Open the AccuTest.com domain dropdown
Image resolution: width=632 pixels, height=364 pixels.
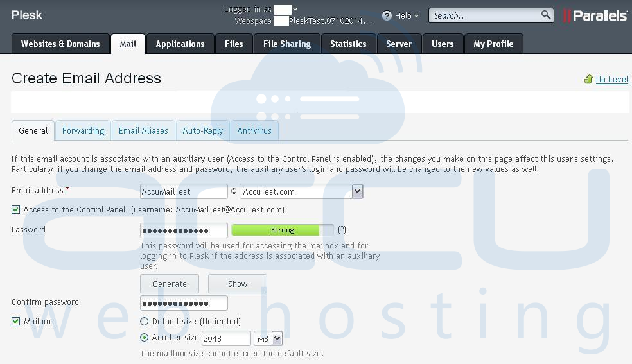[x=357, y=191]
